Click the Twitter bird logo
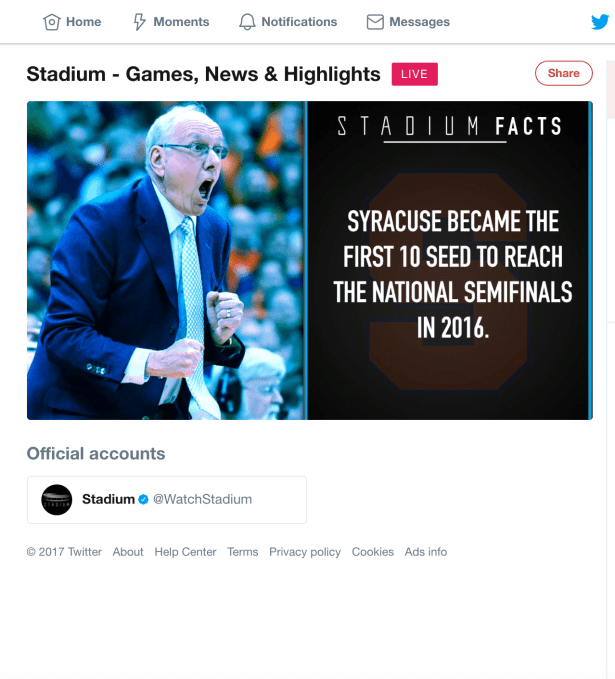 600,22
